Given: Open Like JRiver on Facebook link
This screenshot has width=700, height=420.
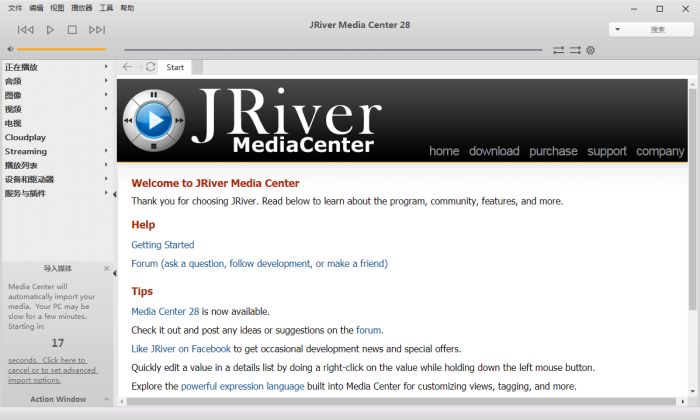Looking at the screenshot, I should pyautogui.click(x=181, y=349).
